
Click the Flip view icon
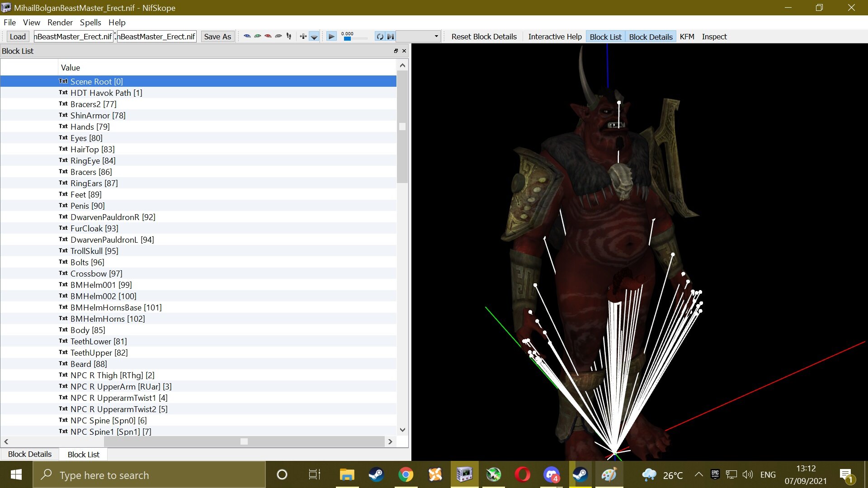(303, 37)
